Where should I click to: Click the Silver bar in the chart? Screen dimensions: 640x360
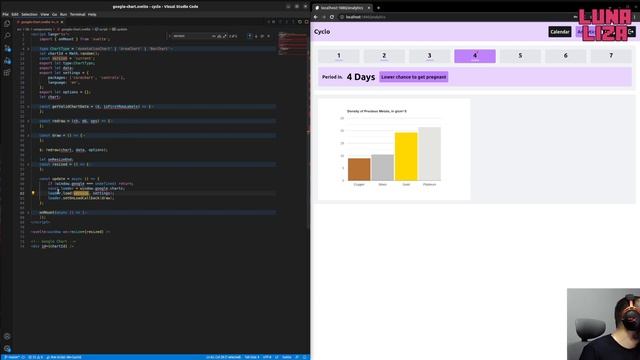382,168
